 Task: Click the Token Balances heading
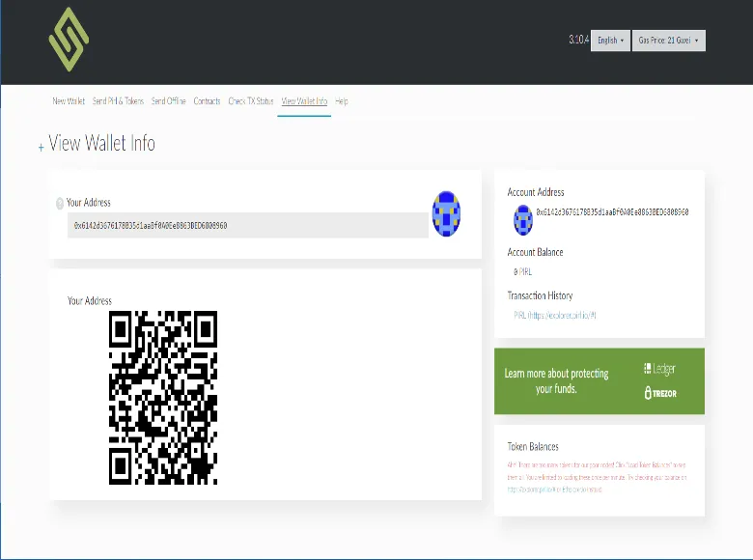(x=533, y=447)
